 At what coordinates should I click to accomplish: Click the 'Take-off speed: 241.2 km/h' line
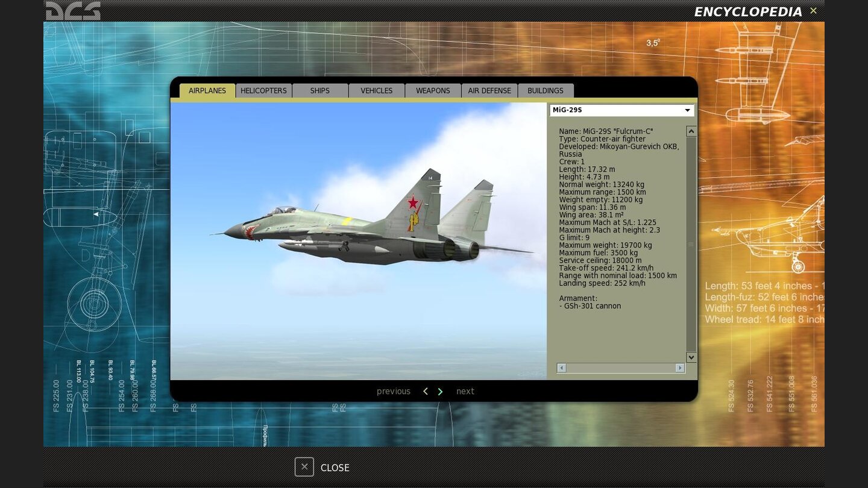coord(606,268)
